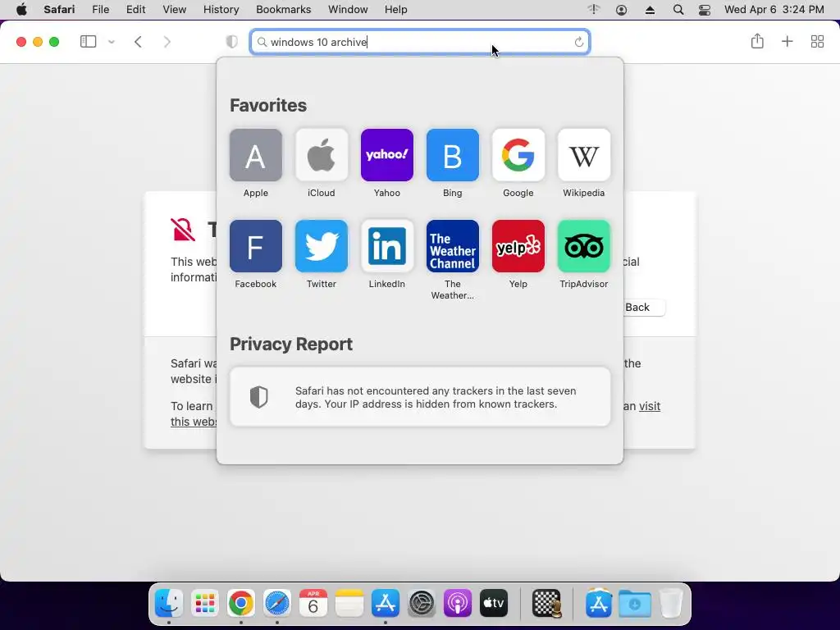This screenshot has height=630, width=840.
Task: Click the eject icon in menu bar
Action: (x=650, y=10)
